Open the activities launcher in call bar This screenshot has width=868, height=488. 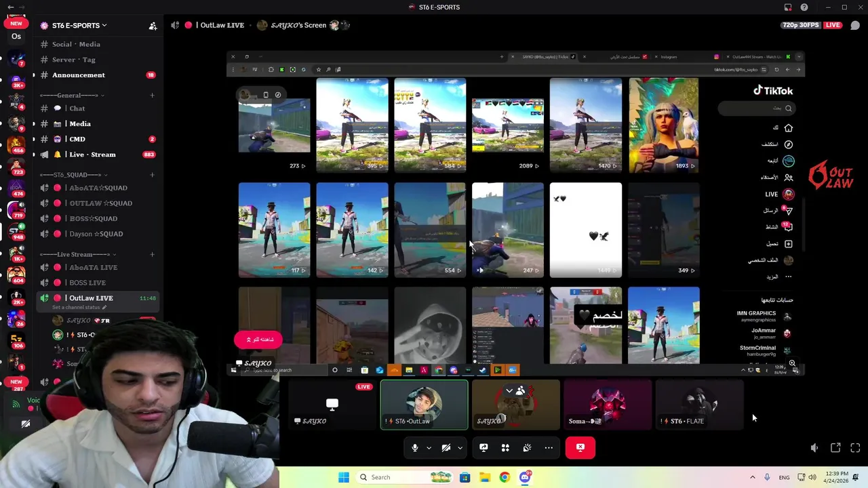click(x=505, y=447)
